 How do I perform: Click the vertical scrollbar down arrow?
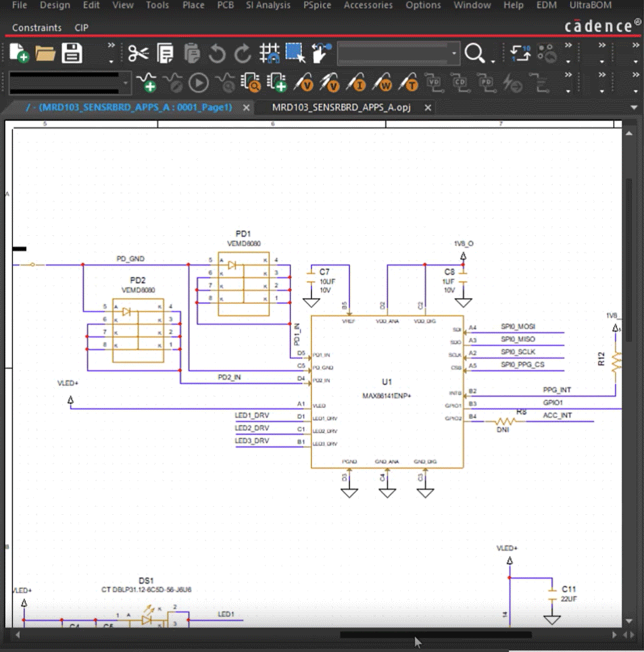pos(629,621)
